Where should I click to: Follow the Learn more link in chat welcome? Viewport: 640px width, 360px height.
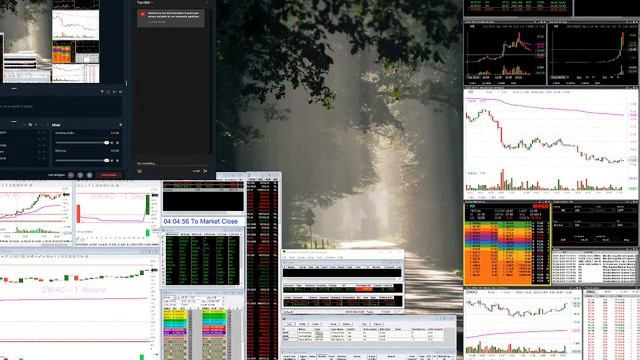point(157,22)
